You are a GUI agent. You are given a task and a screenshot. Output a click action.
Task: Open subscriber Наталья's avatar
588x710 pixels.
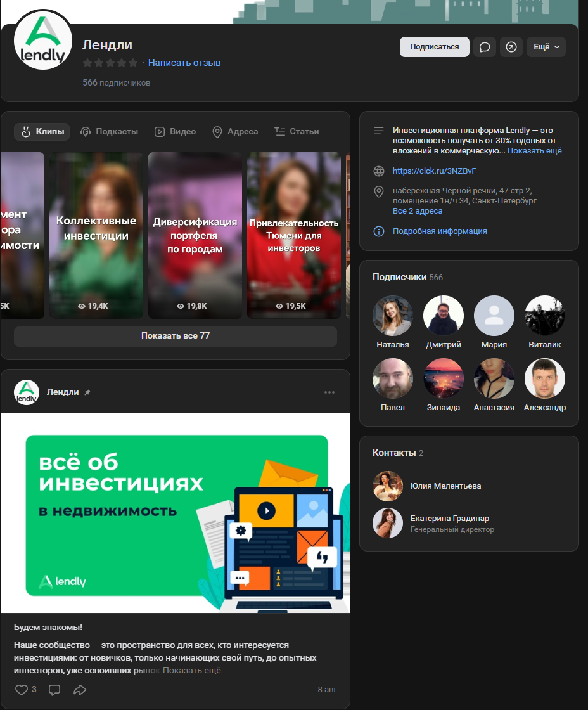392,316
